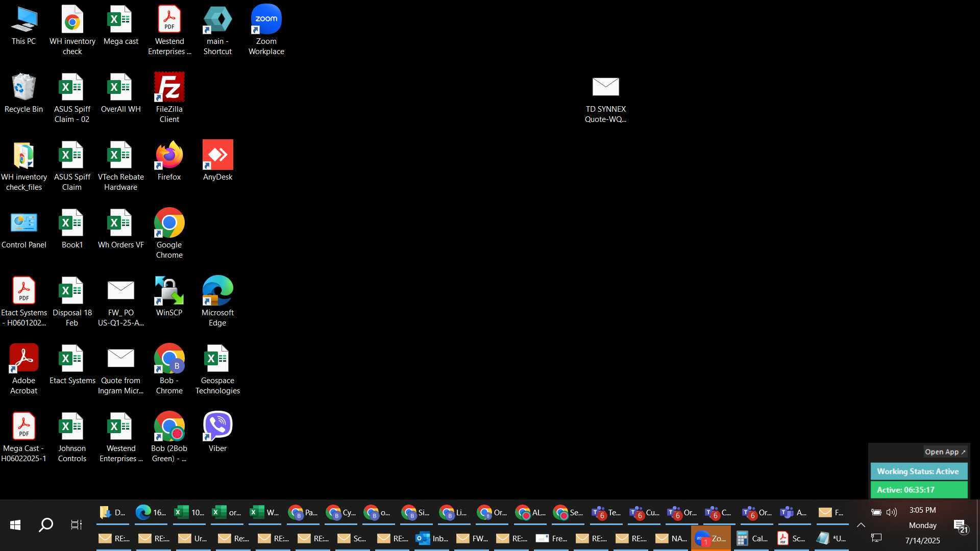Select TD SYNNEX Quote email file
The height and width of the screenshot is (551, 980).
point(605,99)
